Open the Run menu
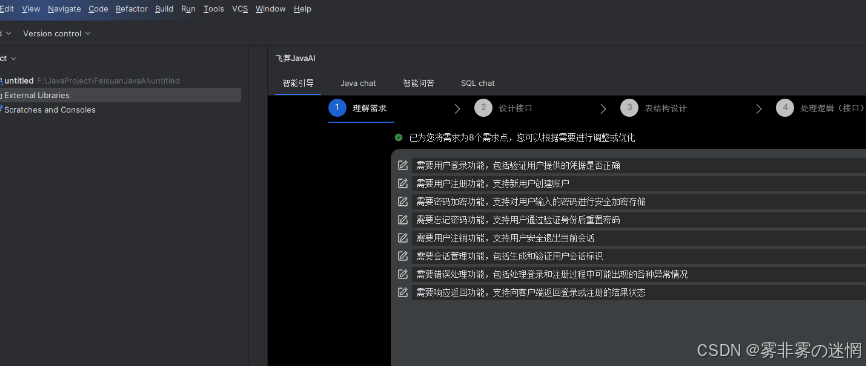 (188, 9)
